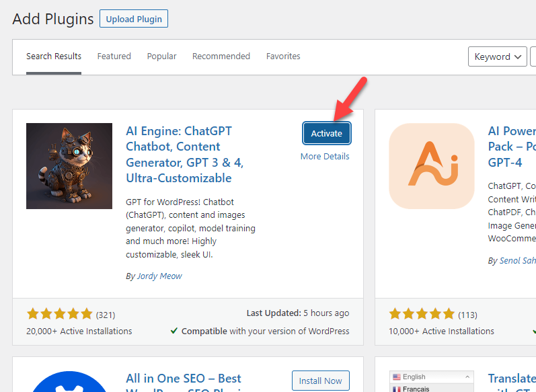
Task: Click the AI Engine five-star rating
Action: 59,314
